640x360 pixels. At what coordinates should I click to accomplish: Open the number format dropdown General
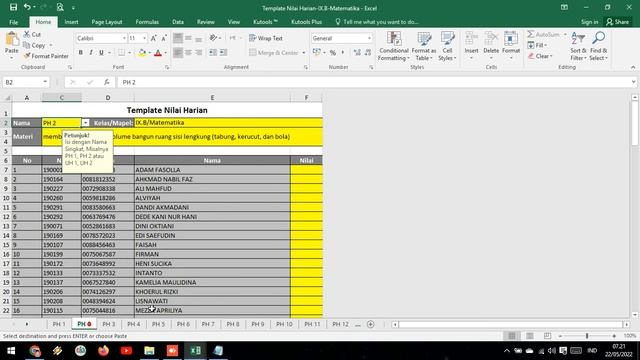click(x=369, y=38)
